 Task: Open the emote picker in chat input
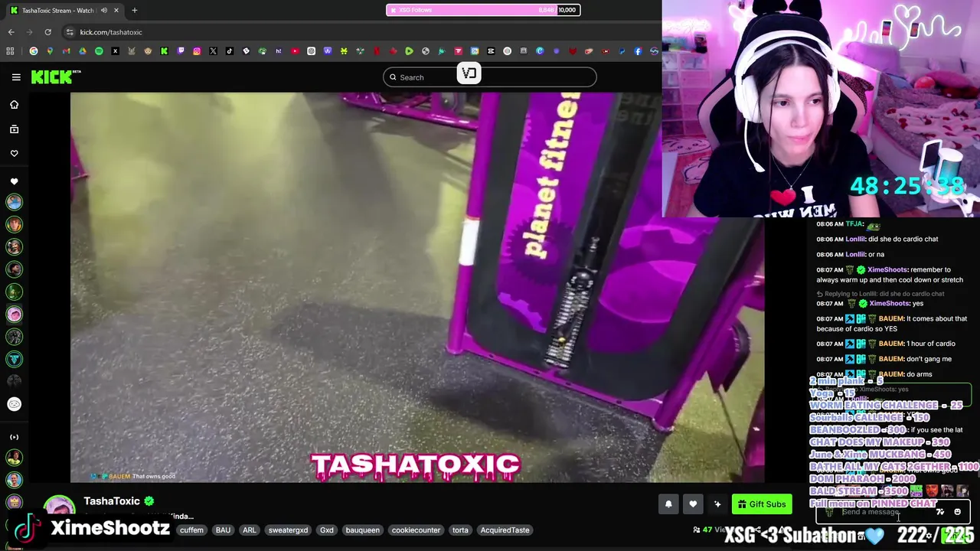[x=957, y=512]
